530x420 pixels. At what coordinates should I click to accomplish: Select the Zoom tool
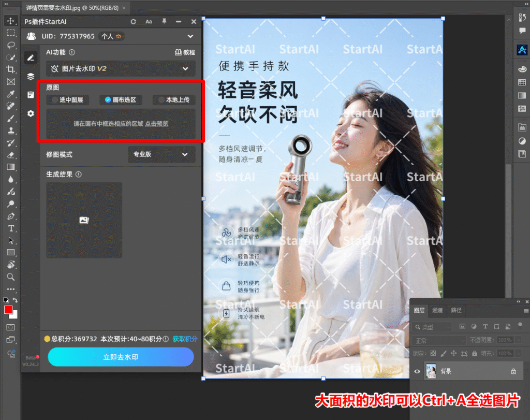point(10,277)
